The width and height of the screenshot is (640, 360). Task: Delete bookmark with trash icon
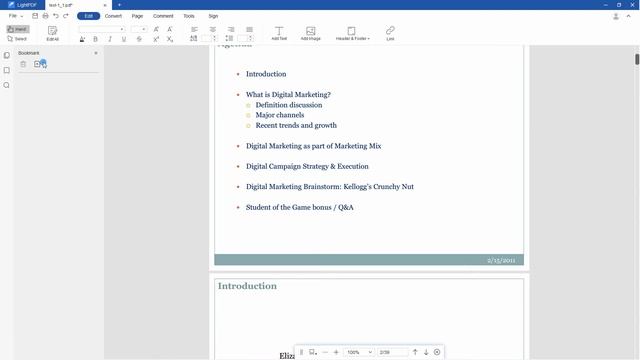pos(23,64)
